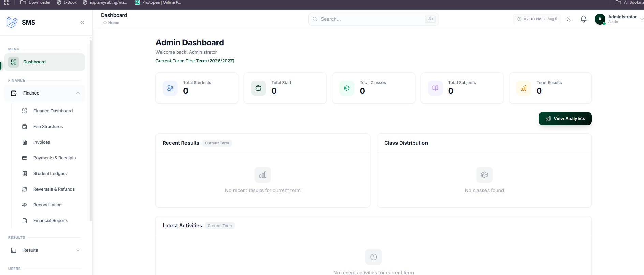Screen dimensions: 644x275
Task: Open Reconciliation page
Action: pos(47,205)
